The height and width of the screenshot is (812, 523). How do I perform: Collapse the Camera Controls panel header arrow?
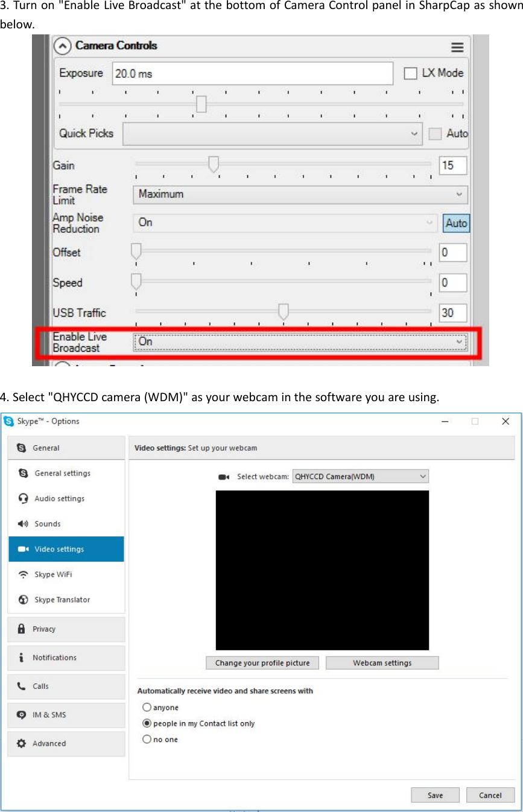pos(62,45)
